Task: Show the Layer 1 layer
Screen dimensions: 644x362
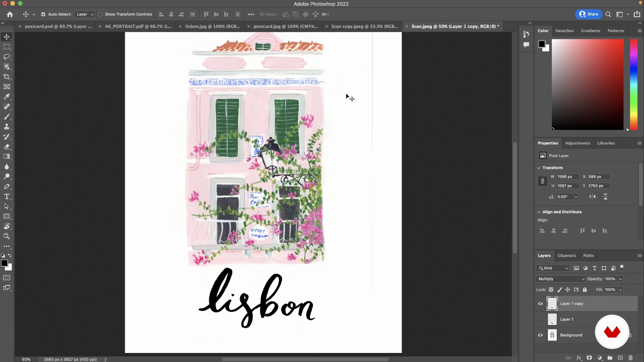Action: (x=540, y=319)
